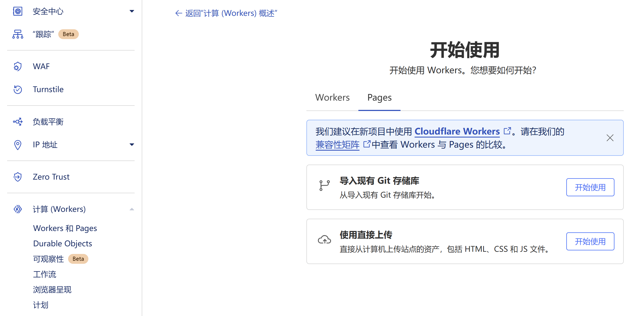The height and width of the screenshot is (316, 644).
Task: Switch to the Workers tab
Action: click(x=332, y=98)
